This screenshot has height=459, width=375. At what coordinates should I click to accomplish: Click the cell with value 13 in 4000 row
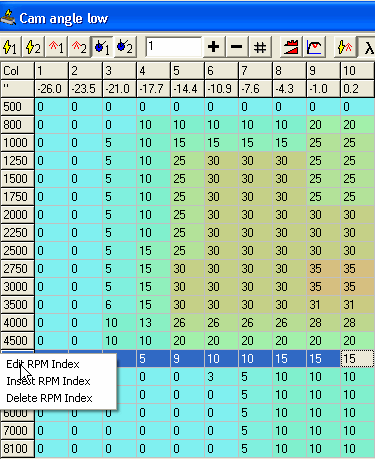(x=153, y=323)
